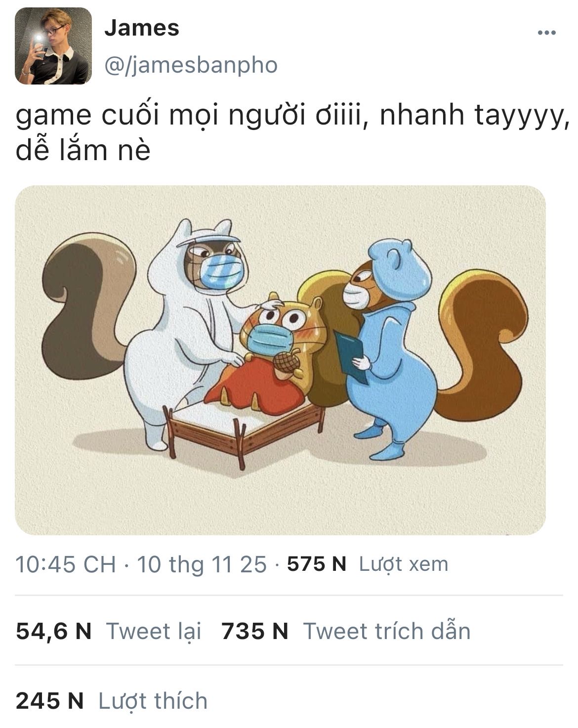Tap the 'dễ lắm nè' text line
Screen dimensions: 578x728
[83, 150]
